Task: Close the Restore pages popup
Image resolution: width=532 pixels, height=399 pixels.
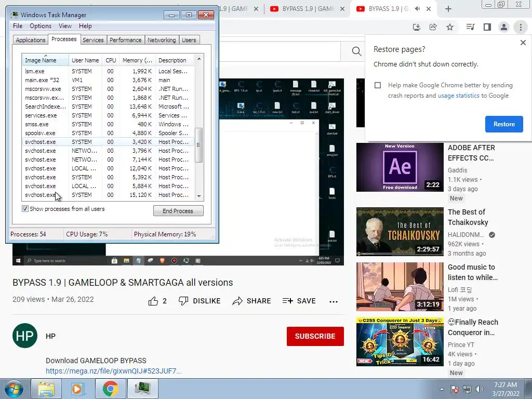Action: tap(523, 43)
